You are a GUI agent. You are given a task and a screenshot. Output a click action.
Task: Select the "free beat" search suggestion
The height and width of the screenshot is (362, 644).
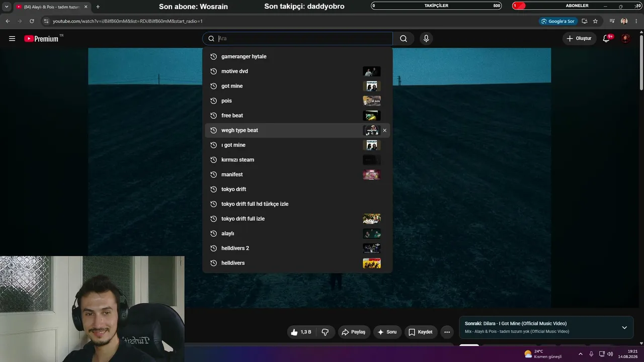297,116
